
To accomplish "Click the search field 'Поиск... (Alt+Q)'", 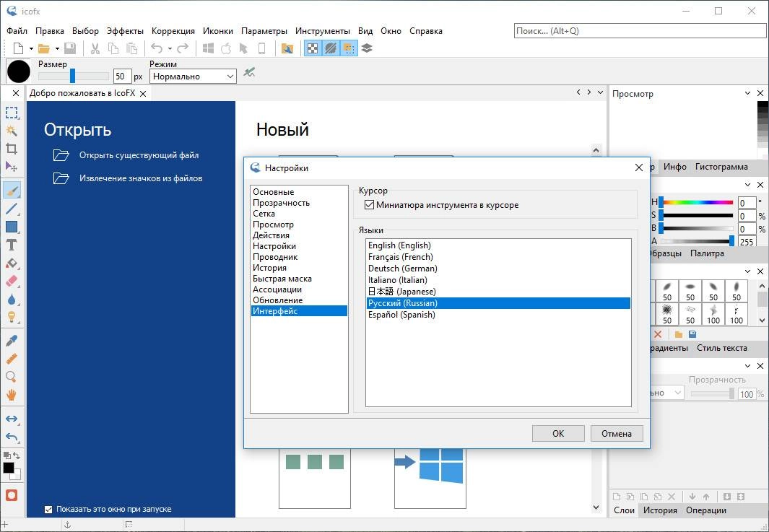I will click(x=640, y=31).
